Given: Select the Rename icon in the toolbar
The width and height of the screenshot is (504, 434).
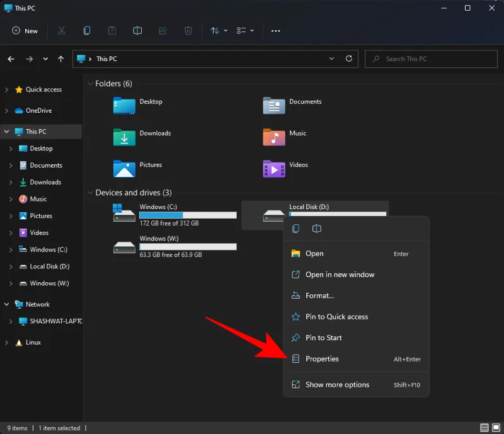Looking at the screenshot, I should click(x=137, y=30).
